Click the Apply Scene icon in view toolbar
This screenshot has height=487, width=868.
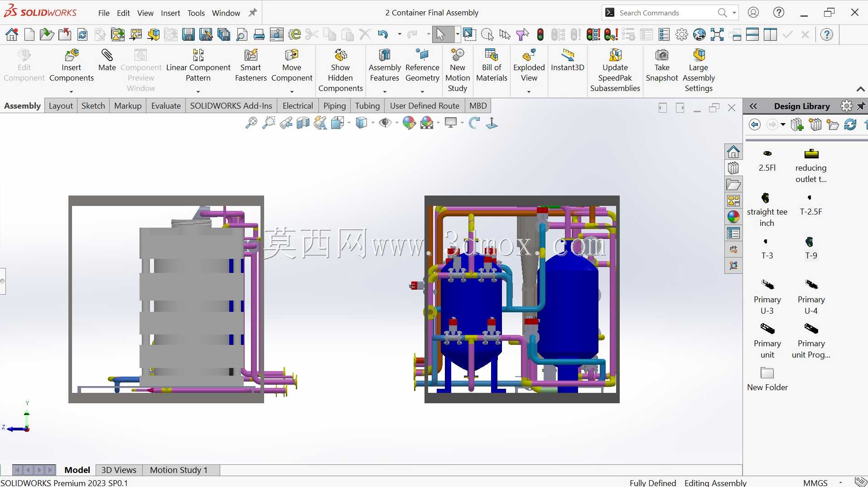click(427, 123)
